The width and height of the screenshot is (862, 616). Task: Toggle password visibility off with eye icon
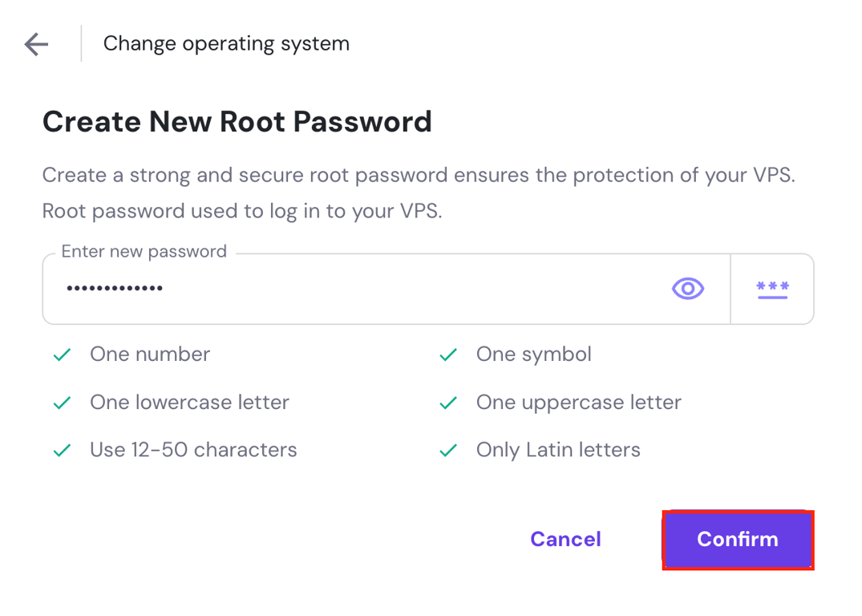(x=687, y=289)
